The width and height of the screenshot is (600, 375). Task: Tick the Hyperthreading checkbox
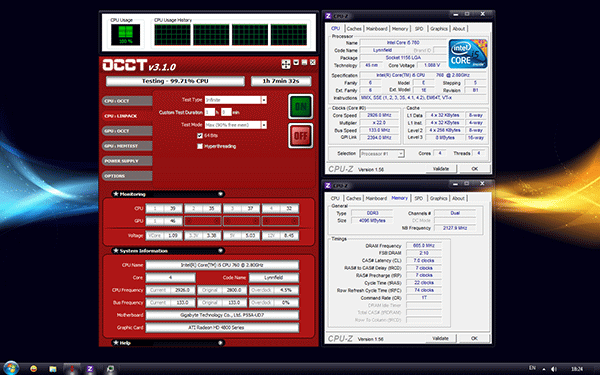200,146
